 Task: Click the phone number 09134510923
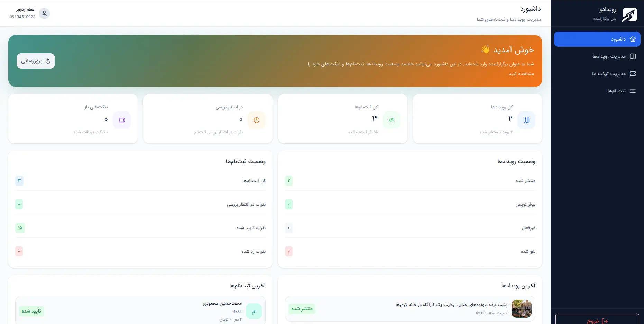point(22,17)
